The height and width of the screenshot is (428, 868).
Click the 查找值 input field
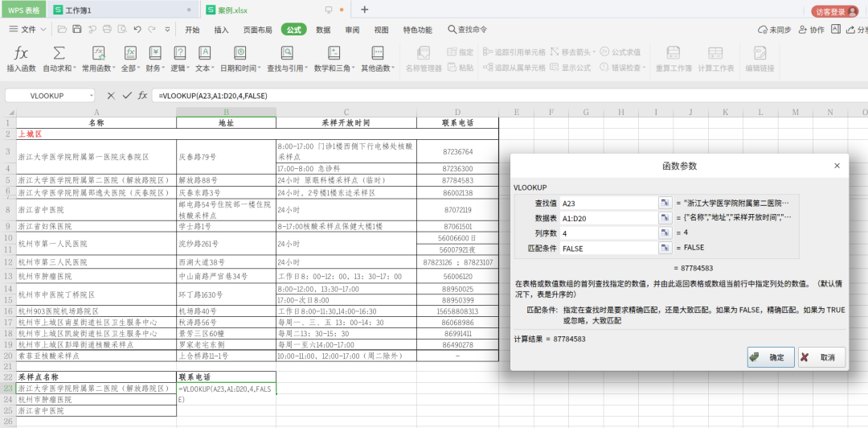pyautogui.click(x=608, y=203)
